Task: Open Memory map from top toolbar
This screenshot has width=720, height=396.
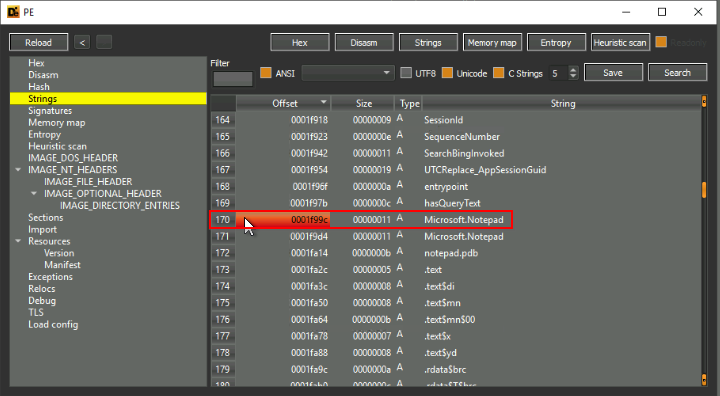Action: (x=492, y=42)
